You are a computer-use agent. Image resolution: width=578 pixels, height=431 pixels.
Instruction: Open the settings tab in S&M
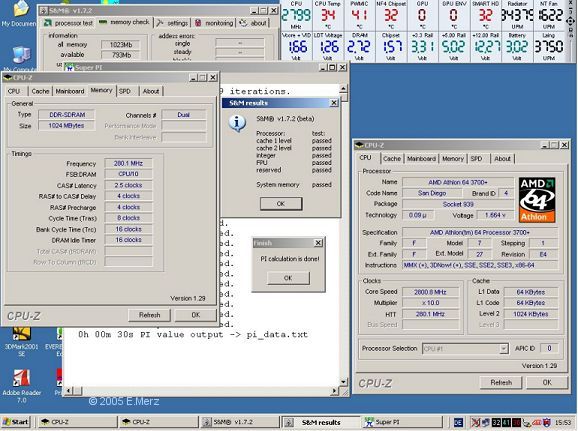click(172, 23)
